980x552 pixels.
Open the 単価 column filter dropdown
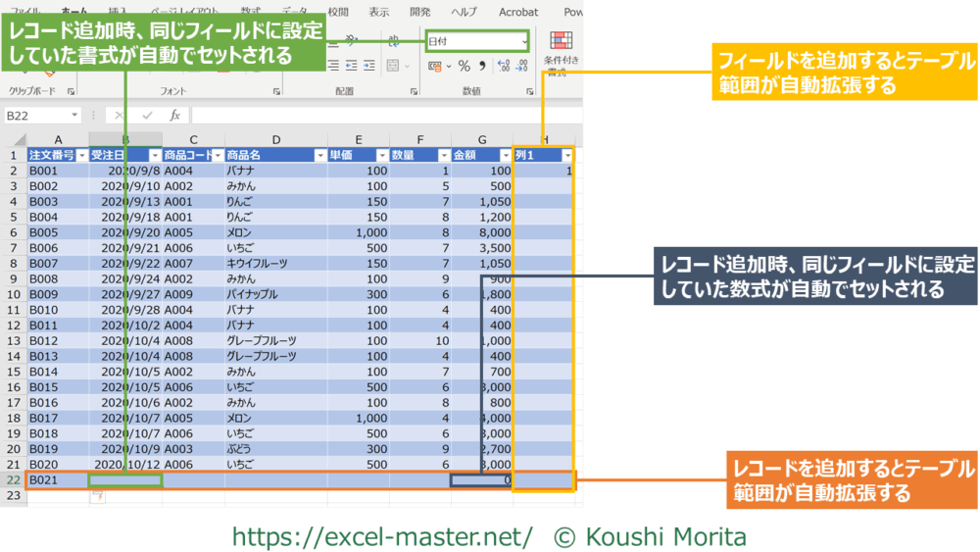pos(383,155)
